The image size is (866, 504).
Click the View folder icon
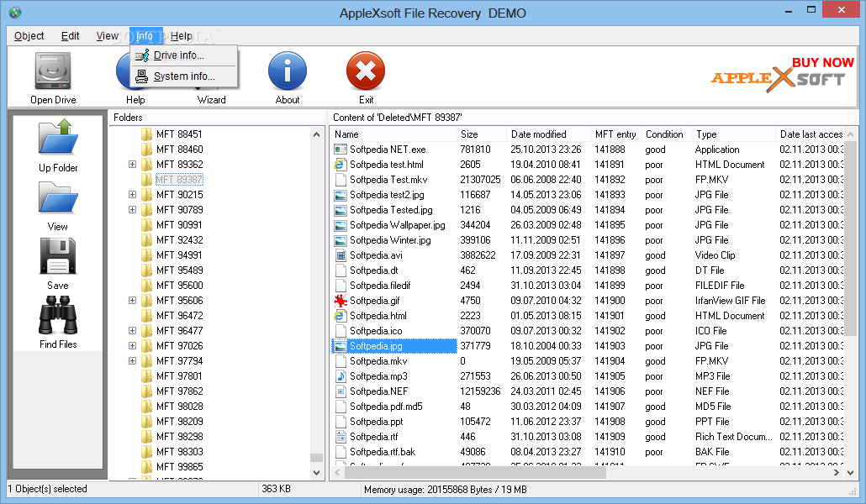click(x=58, y=197)
